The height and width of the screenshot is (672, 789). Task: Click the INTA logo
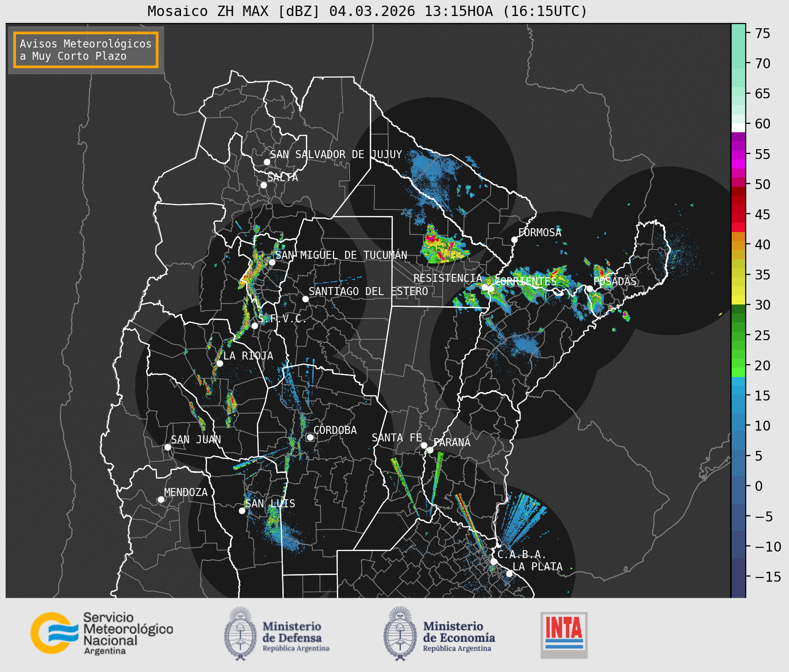tap(564, 635)
